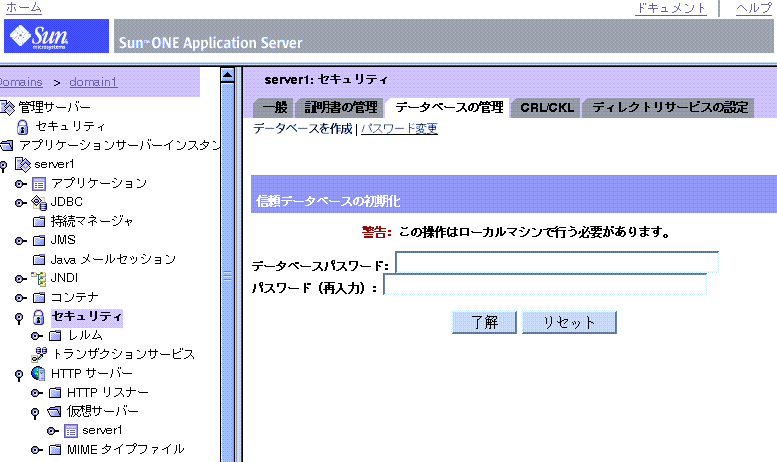Viewport: 777px width, 462px height.
Task: Select Java メールセッション in the tree
Action: tap(113, 260)
